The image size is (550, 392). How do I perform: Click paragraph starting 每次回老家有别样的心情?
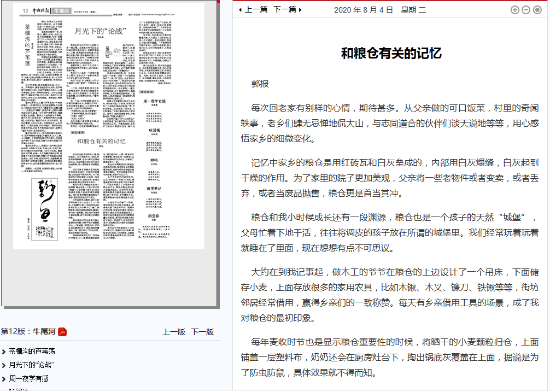(390, 124)
